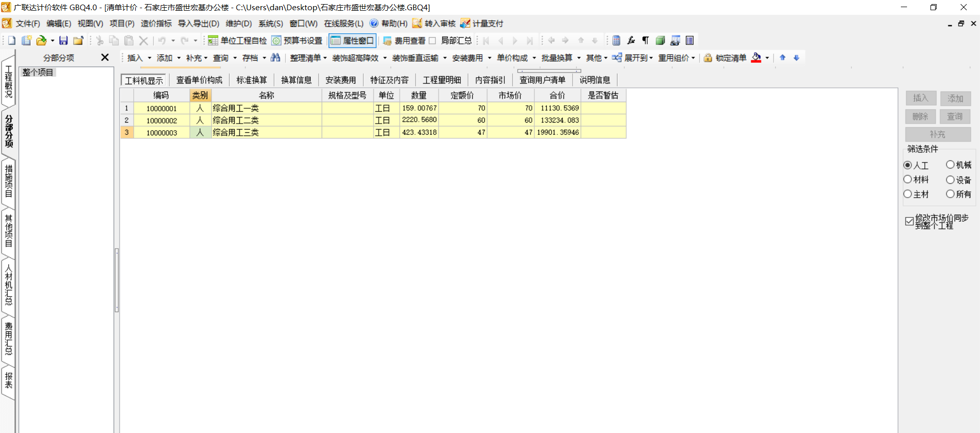Open the 文件(F) menu
Screen dimensions: 980x433
pos(28,23)
